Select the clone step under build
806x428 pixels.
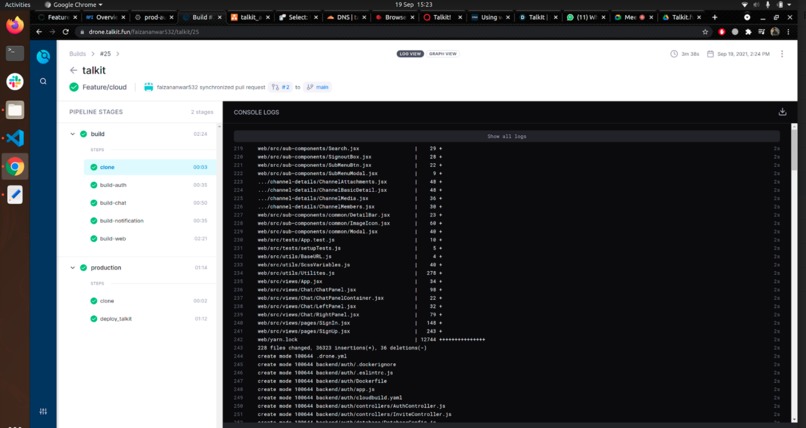coord(150,167)
